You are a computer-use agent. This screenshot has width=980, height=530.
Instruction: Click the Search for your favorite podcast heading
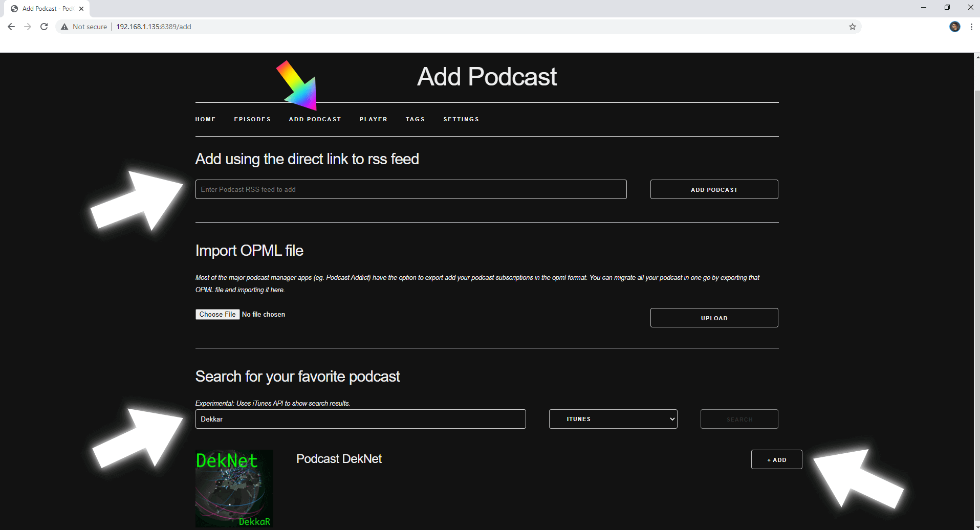[x=297, y=376]
